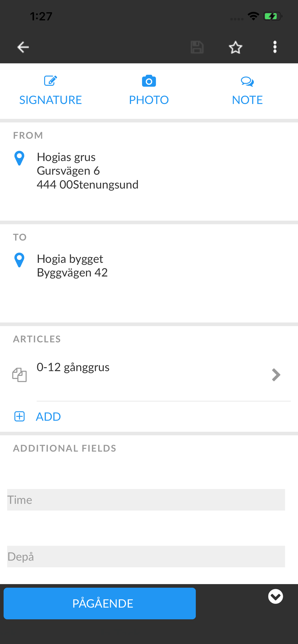298x644 pixels.
Task: Toggle the favorite star icon
Action: coord(235,47)
